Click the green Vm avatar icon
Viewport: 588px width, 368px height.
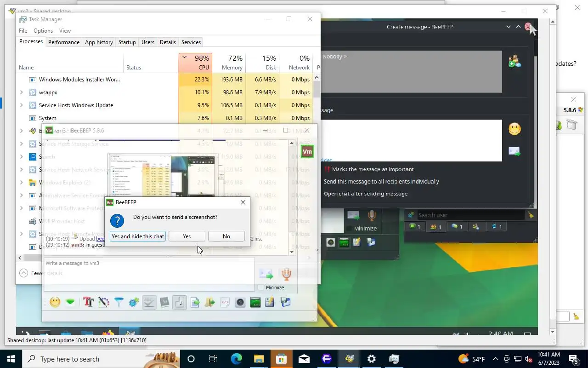pos(307,151)
